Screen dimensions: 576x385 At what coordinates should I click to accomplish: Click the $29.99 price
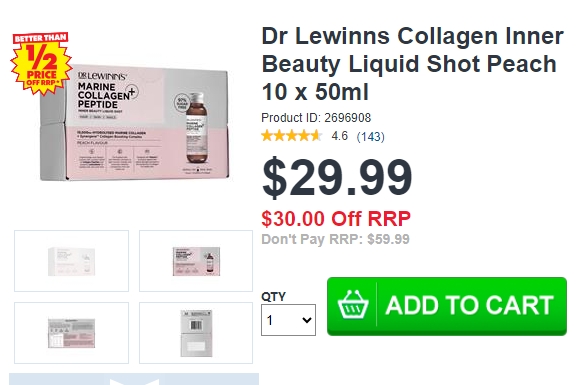[337, 177]
